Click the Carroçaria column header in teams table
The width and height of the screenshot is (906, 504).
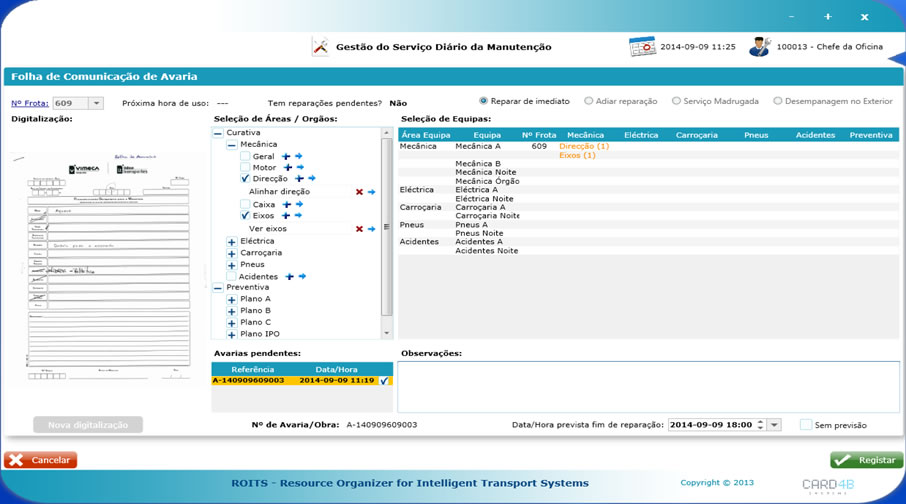[703, 134]
